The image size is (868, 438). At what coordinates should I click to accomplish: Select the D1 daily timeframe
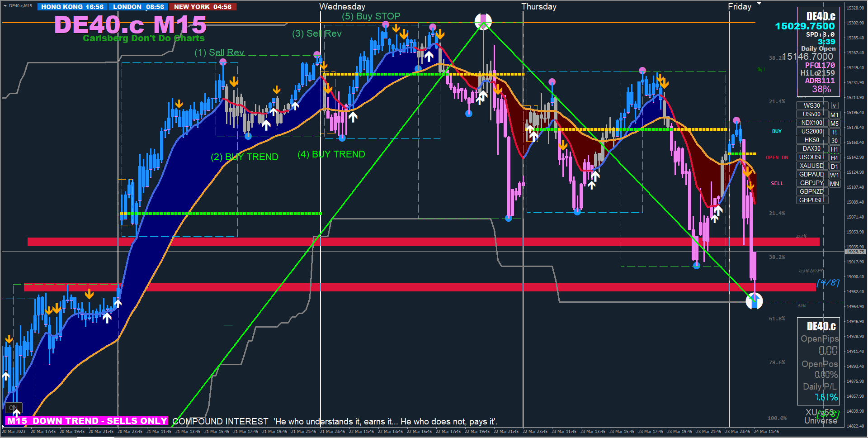(835, 167)
